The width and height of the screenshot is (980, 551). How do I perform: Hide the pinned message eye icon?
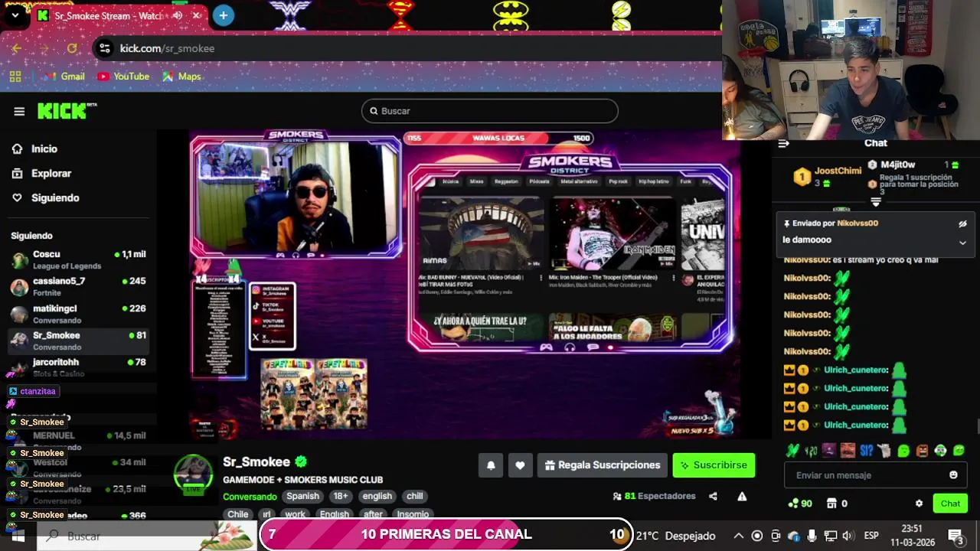[x=962, y=223]
